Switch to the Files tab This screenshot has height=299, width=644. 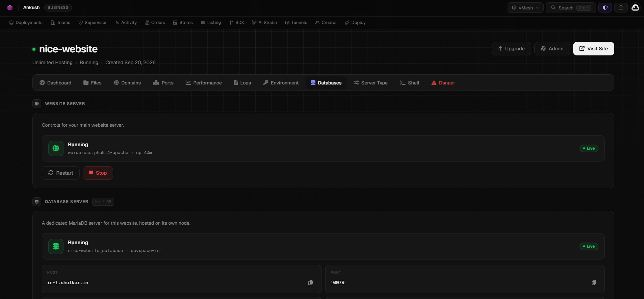pos(92,83)
